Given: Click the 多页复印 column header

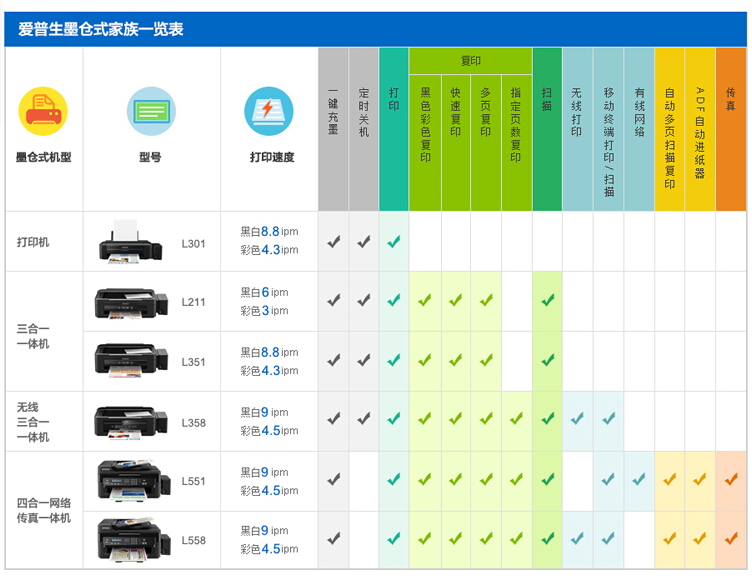Looking at the screenshot, I should (x=486, y=142).
